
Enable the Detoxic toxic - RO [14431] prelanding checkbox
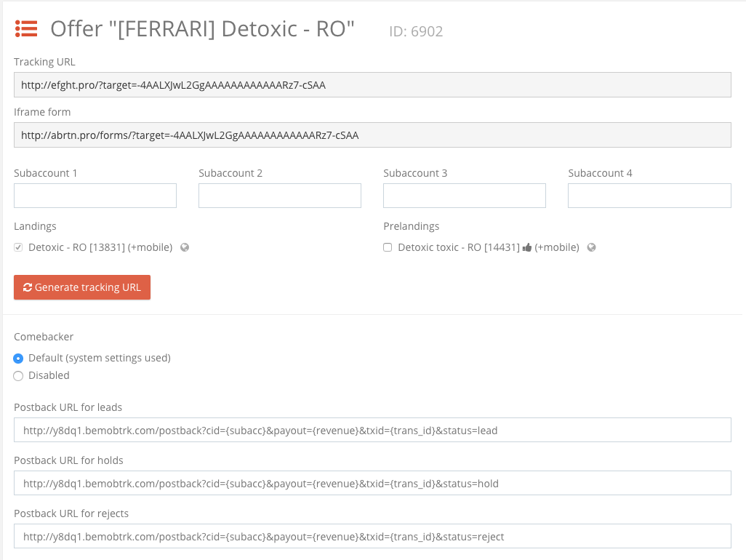pos(388,247)
